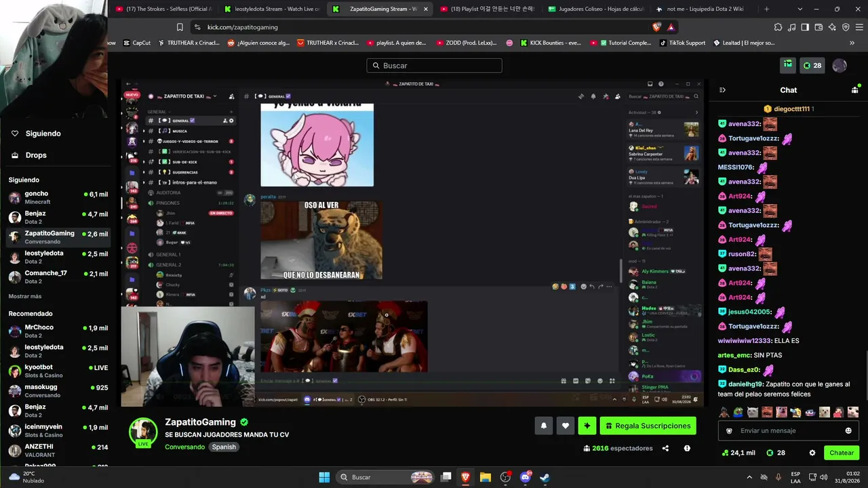Click the ZapatitoGaming streamer avatar below the video
The width and height of the screenshot is (868, 488).
[x=143, y=432]
